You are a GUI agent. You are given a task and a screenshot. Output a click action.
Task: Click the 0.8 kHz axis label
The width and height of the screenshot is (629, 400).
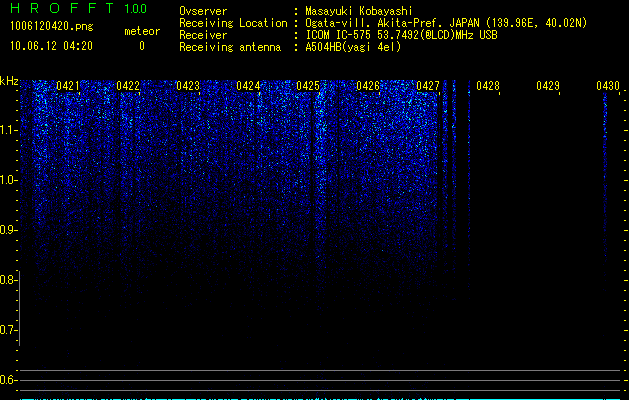click(x=8, y=280)
